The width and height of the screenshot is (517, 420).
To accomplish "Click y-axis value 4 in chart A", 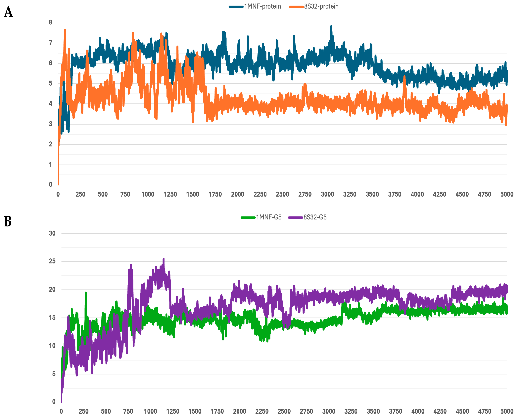I will 51,103.
